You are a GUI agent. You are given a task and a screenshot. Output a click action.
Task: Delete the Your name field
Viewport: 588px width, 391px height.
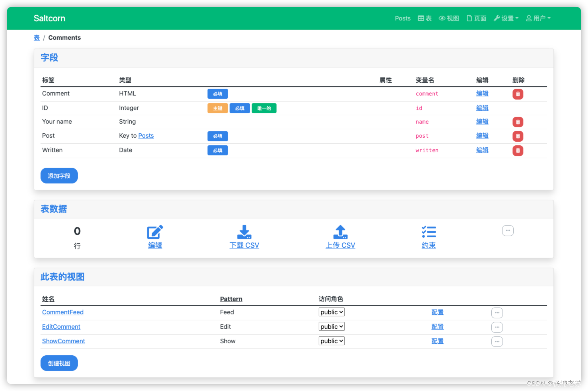[x=518, y=122]
